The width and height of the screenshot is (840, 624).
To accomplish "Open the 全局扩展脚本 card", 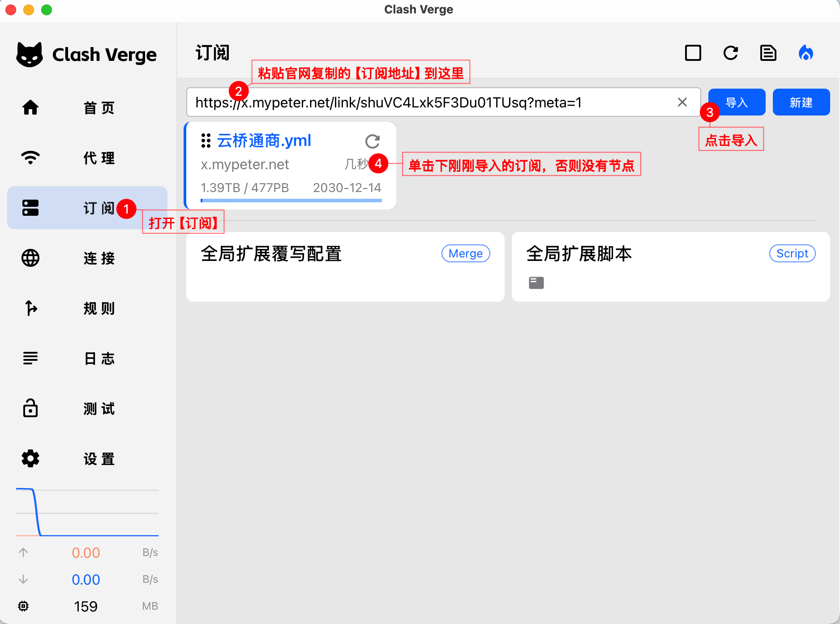I will click(671, 267).
